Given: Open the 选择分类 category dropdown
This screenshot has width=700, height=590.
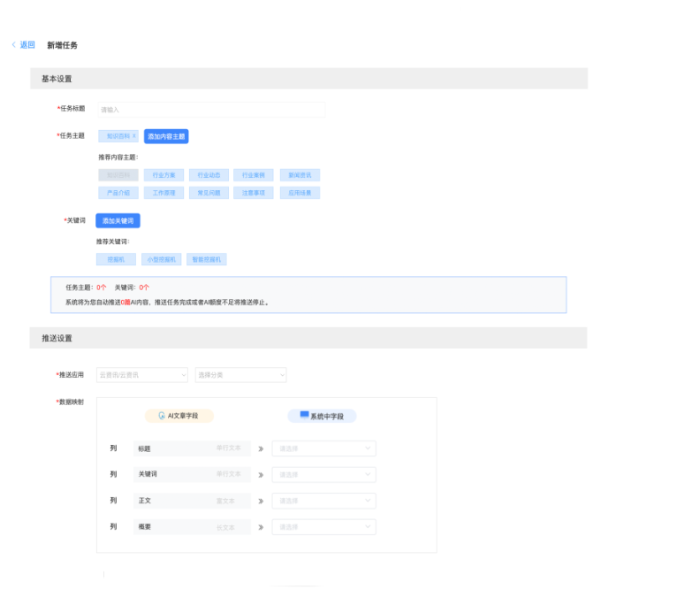Looking at the screenshot, I should 240,375.
